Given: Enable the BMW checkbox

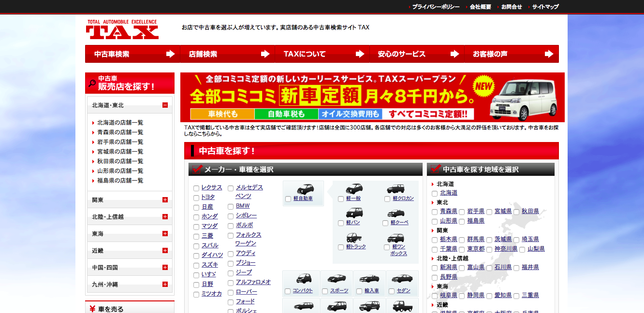Looking at the screenshot, I should pyautogui.click(x=231, y=207).
